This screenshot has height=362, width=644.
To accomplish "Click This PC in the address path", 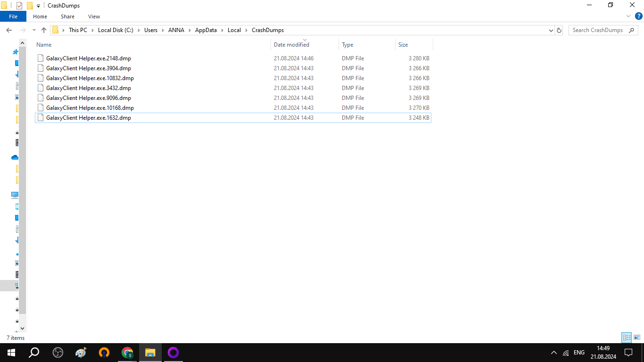I will [x=78, y=30].
